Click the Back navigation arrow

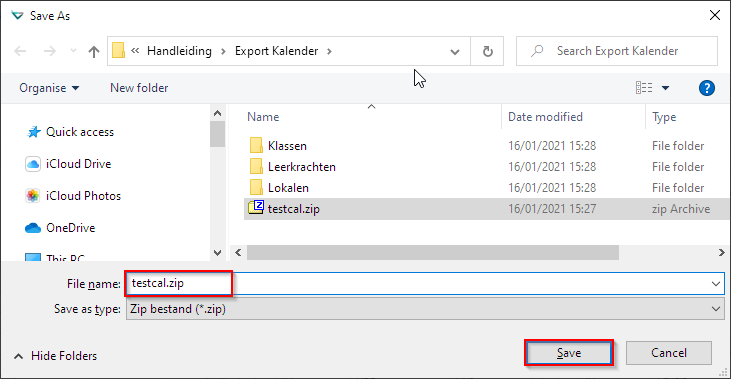click(20, 51)
